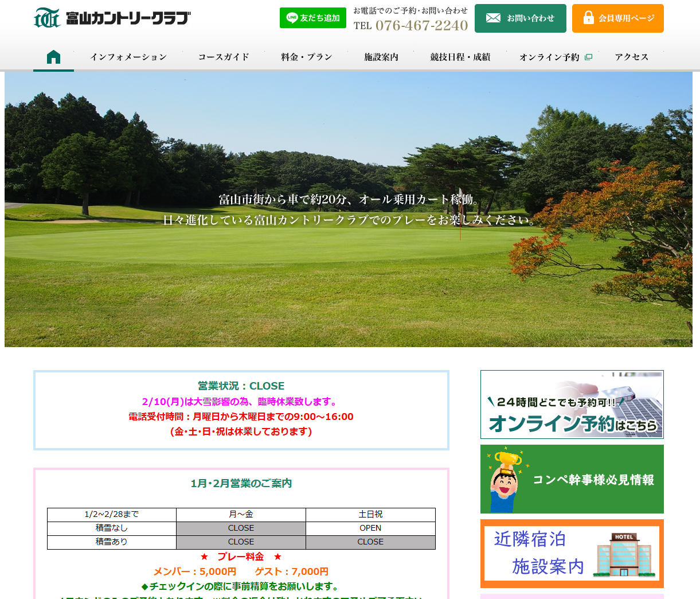Viewport: 700px width, 599px height.
Task: Click the 営業状況：CLOSE heading
Action: click(x=241, y=386)
